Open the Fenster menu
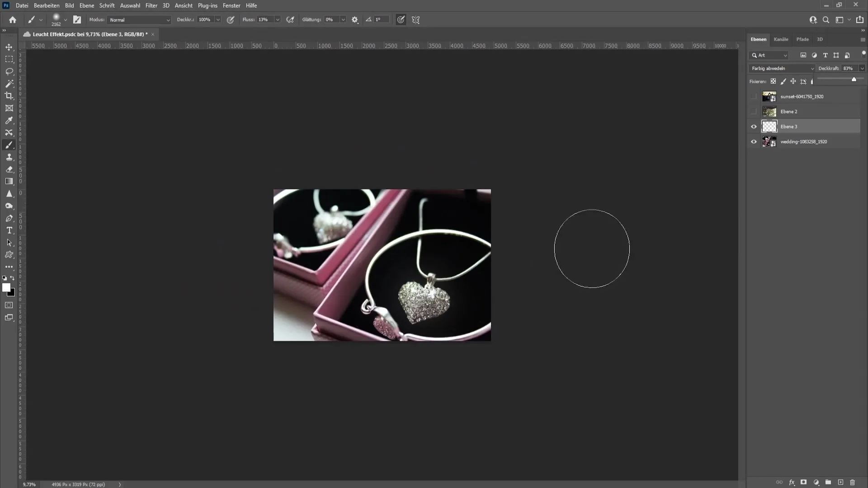 (231, 5)
